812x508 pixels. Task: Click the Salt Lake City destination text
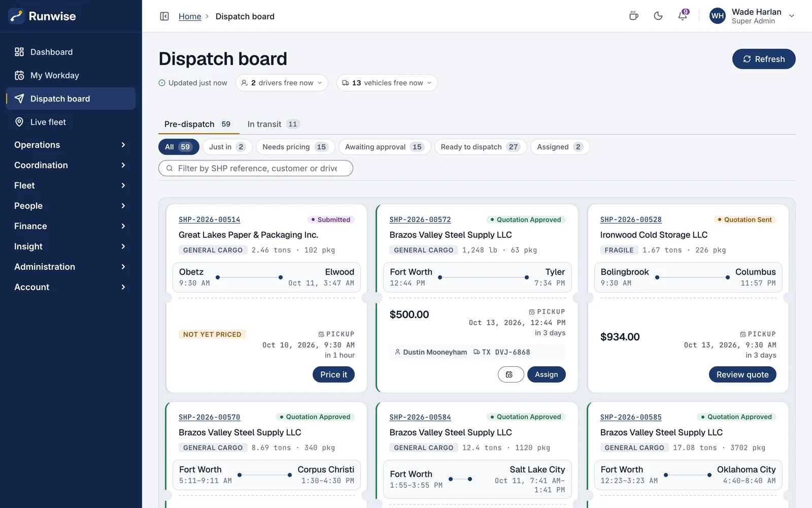click(537, 469)
